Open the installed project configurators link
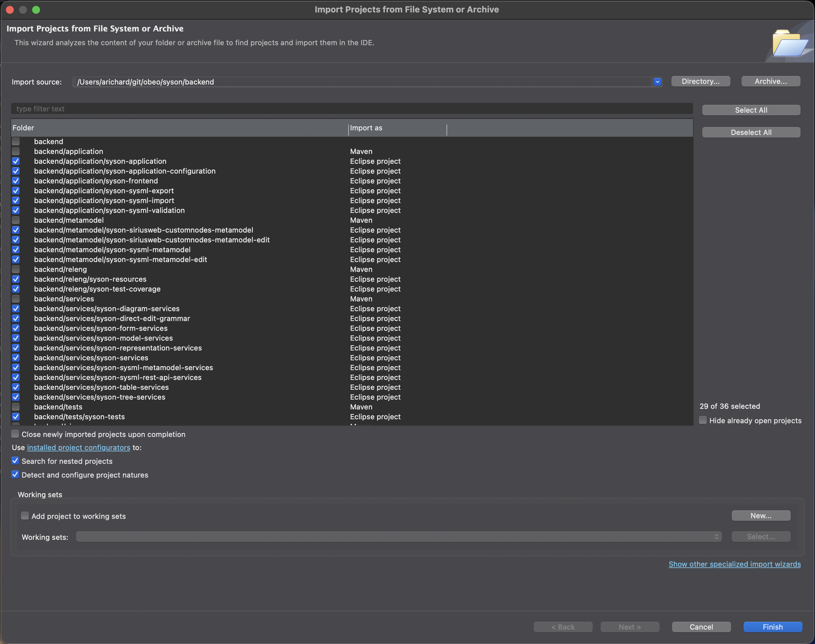 click(78, 447)
